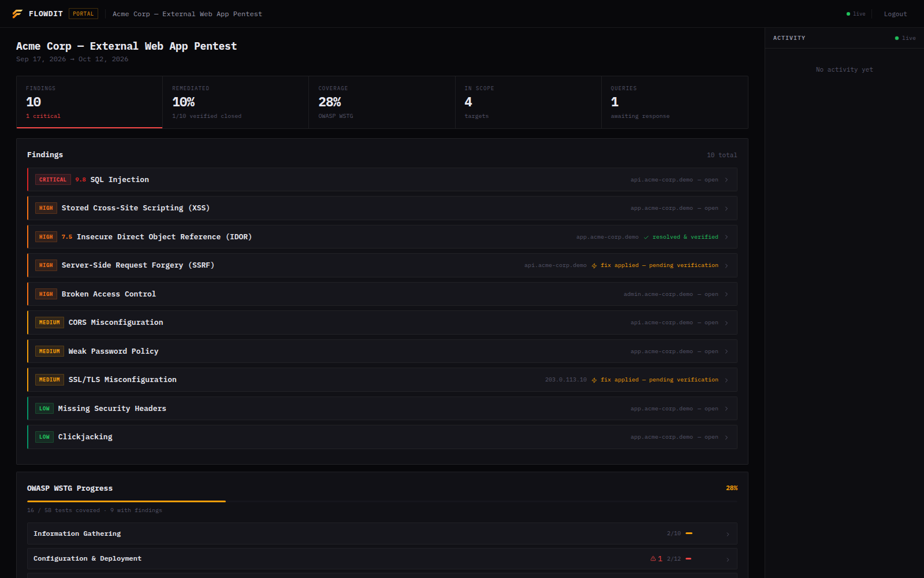The width and height of the screenshot is (924, 578).
Task: Click LOW badge on Missing Security Headers
Action: (x=44, y=409)
